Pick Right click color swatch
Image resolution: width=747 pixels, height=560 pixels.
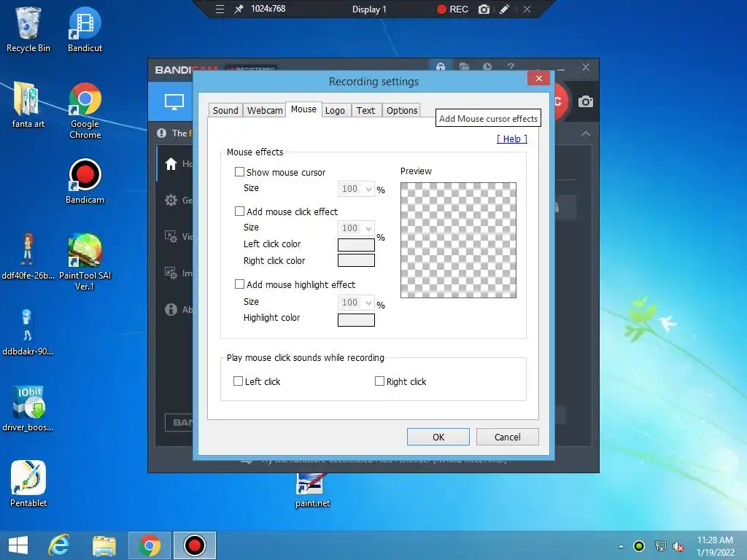tap(356, 260)
